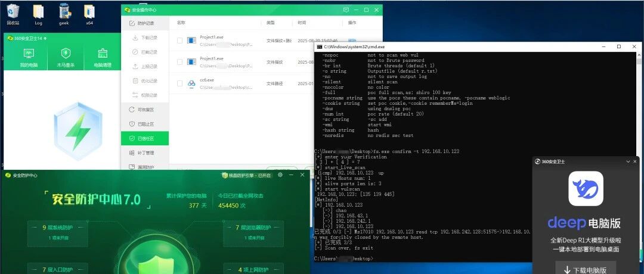The width and height of the screenshot is (644, 274).
Task: Sort by the 类型 column header
Action: pyautogui.click(x=270, y=23)
